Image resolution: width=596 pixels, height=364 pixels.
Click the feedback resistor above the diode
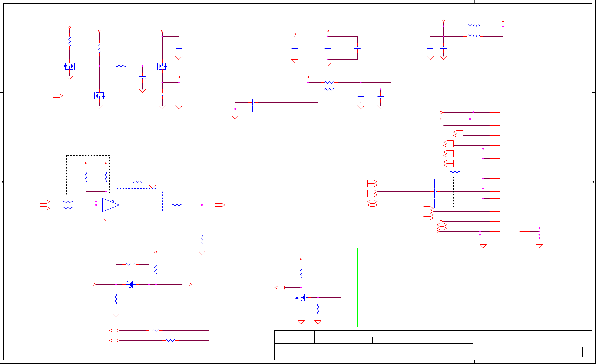coord(131,264)
